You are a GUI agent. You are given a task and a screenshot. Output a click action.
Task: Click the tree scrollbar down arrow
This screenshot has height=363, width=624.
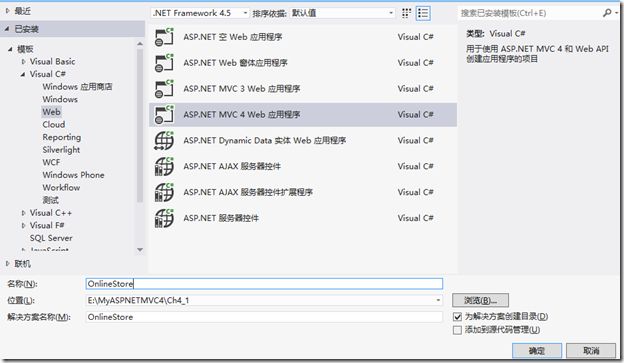[x=140, y=250]
